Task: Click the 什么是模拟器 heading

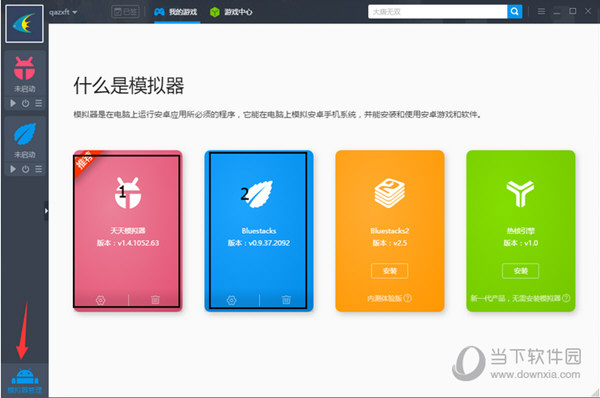Action: point(129,85)
